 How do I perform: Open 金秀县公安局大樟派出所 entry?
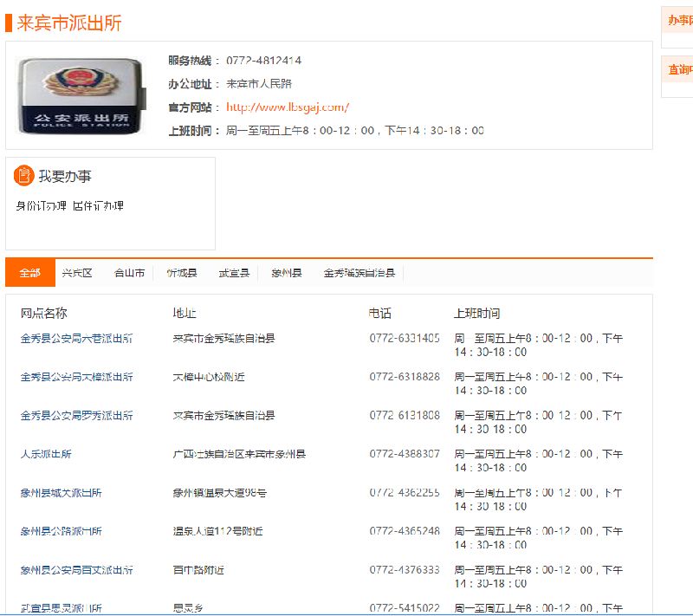click(x=77, y=377)
